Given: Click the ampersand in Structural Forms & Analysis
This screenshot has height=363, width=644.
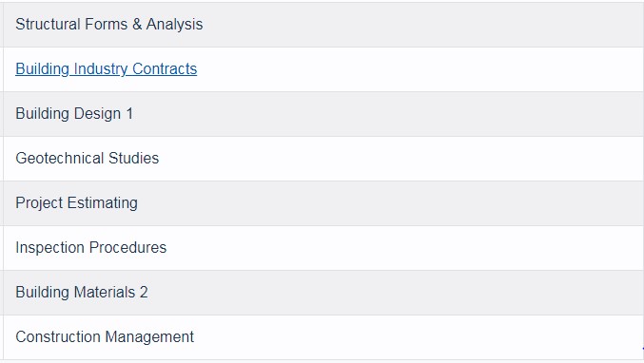Looking at the screenshot, I should point(137,24).
